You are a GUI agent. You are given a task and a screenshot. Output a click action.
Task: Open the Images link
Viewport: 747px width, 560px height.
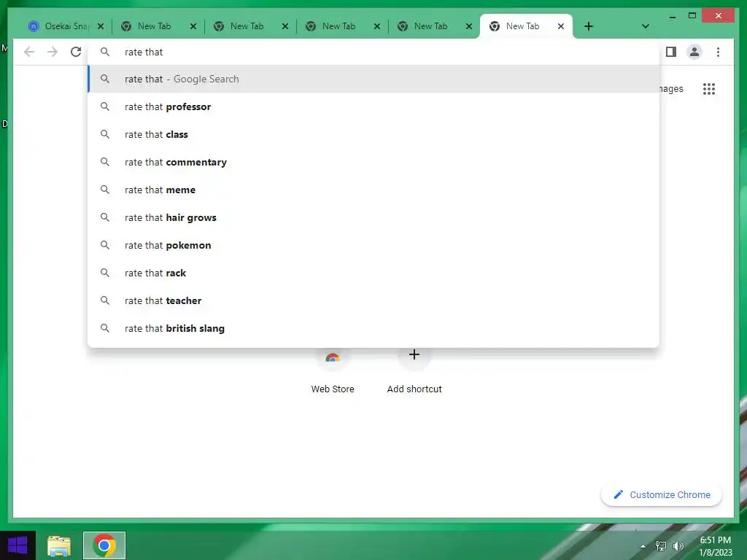(x=672, y=88)
